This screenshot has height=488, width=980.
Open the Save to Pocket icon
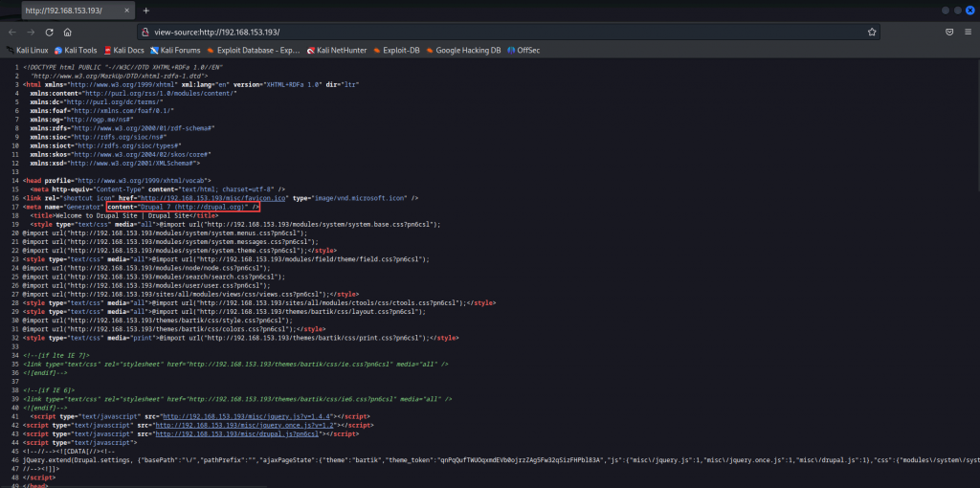pos(948,32)
